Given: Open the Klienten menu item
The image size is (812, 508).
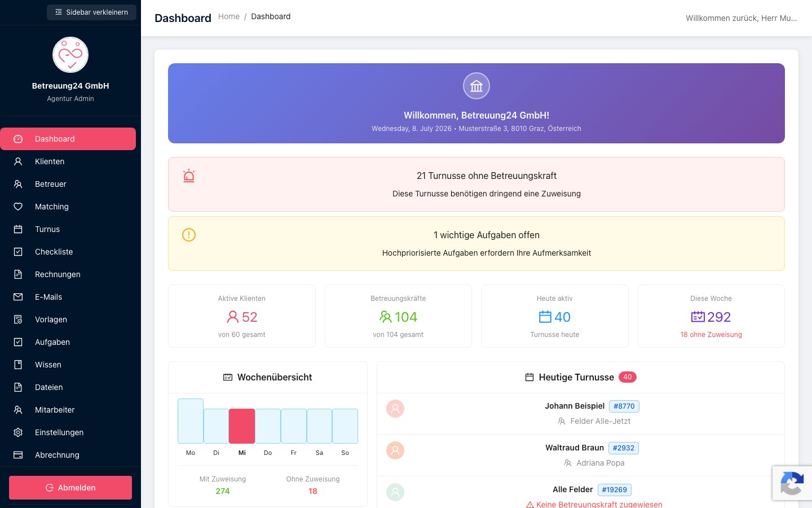Looking at the screenshot, I should pos(68,161).
